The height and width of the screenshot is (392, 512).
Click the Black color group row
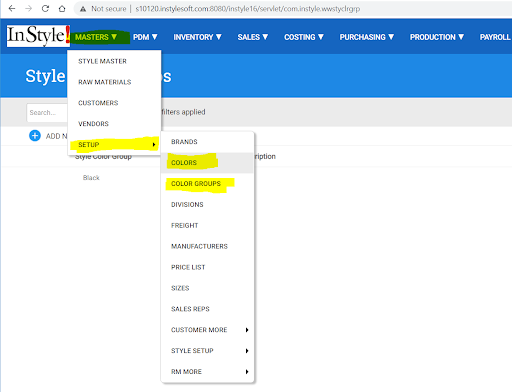(x=91, y=178)
